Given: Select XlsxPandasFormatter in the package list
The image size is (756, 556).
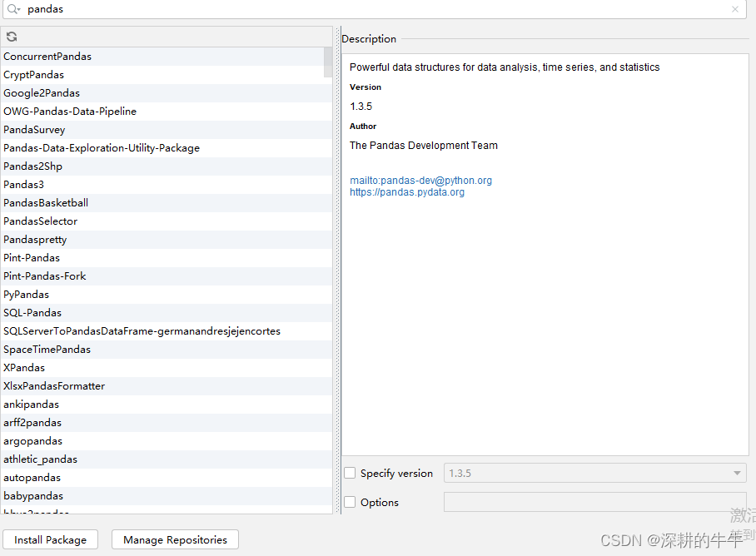Looking at the screenshot, I should tap(167, 386).
